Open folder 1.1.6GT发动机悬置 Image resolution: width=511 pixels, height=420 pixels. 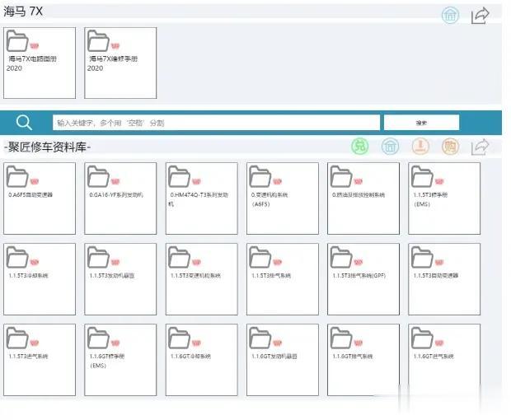283,360
